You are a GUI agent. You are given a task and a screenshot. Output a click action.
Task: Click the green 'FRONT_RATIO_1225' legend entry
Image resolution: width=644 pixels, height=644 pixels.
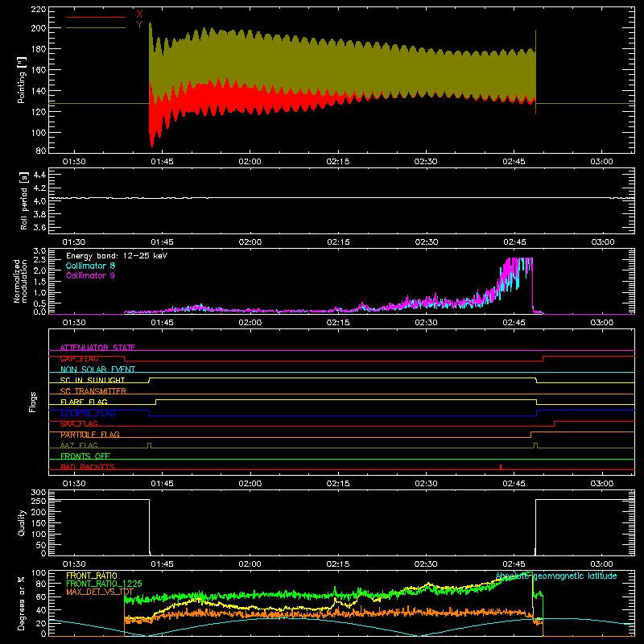105,584
